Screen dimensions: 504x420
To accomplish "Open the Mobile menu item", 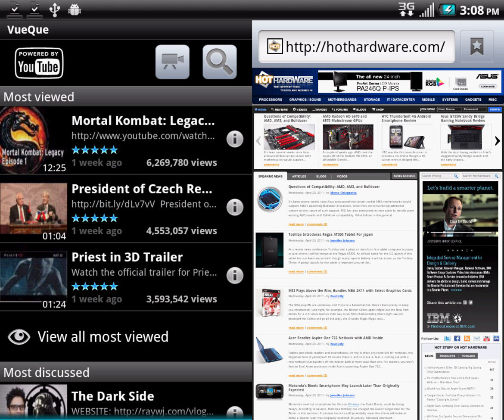I will coord(428,100).
